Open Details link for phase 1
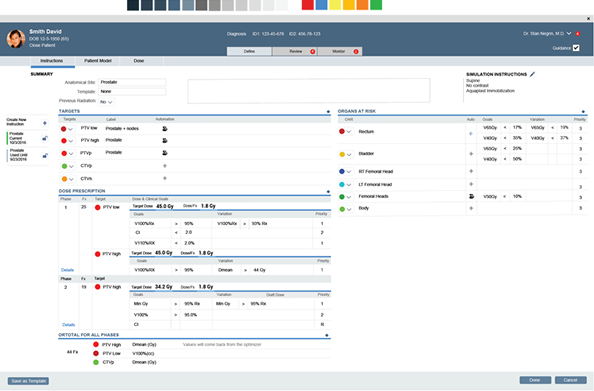This screenshot has width=594, height=391. (x=67, y=270)
